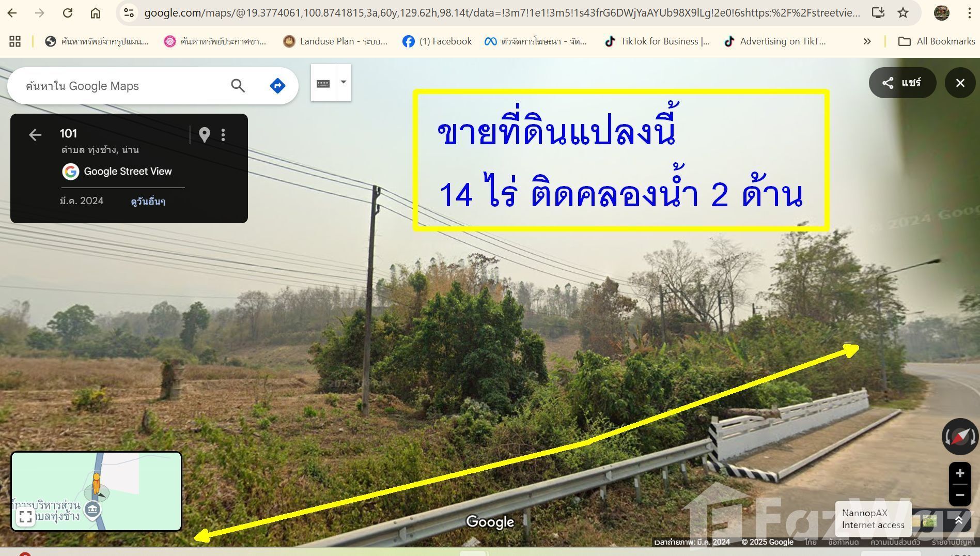Bookmark this page with the star icon
The width and height of the screenshot is (980, 556).
point(903,13)
